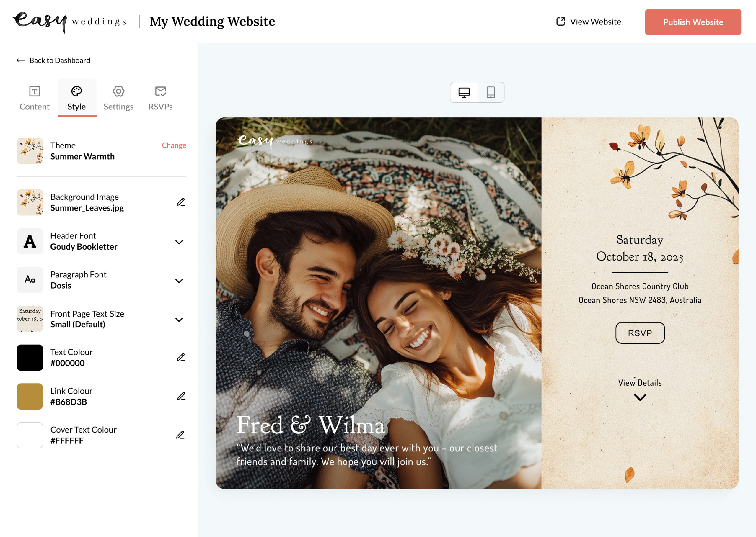This screenshot has width=756, height=537.
Task: Click the Change theme link
Action: [x=174, y=145]
